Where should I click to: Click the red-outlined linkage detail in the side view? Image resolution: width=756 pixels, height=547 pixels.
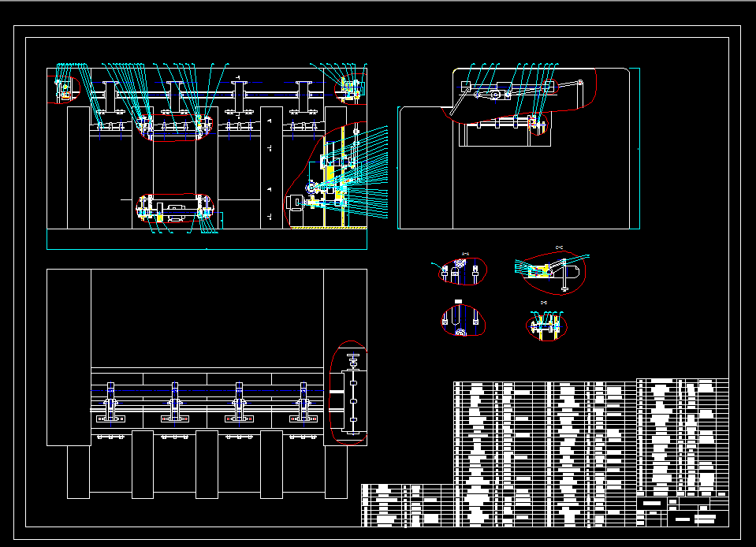click(519, 96)
